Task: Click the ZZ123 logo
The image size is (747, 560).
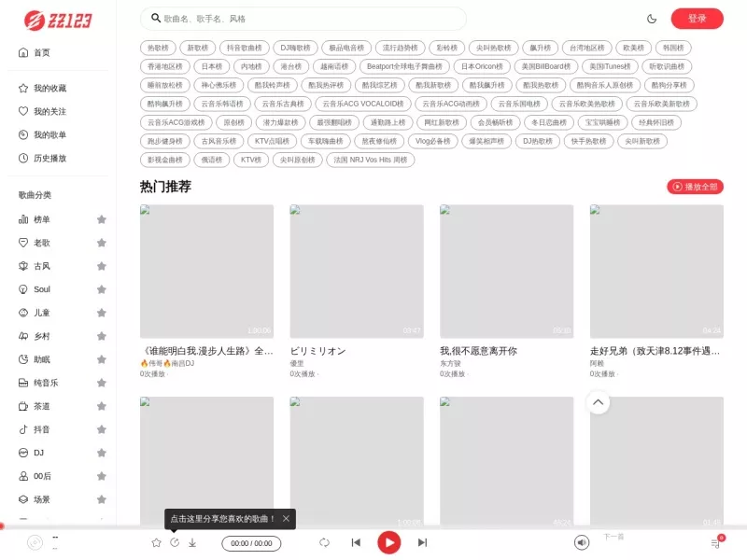Action: (58, 20)
